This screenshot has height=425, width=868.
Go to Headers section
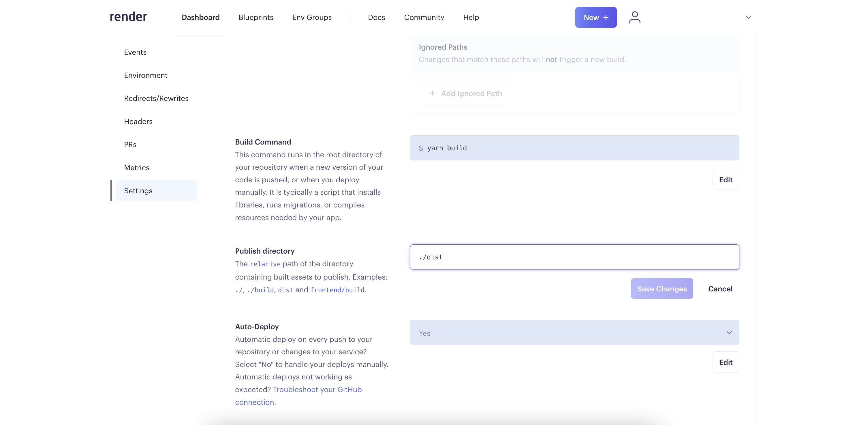[138, 121]
